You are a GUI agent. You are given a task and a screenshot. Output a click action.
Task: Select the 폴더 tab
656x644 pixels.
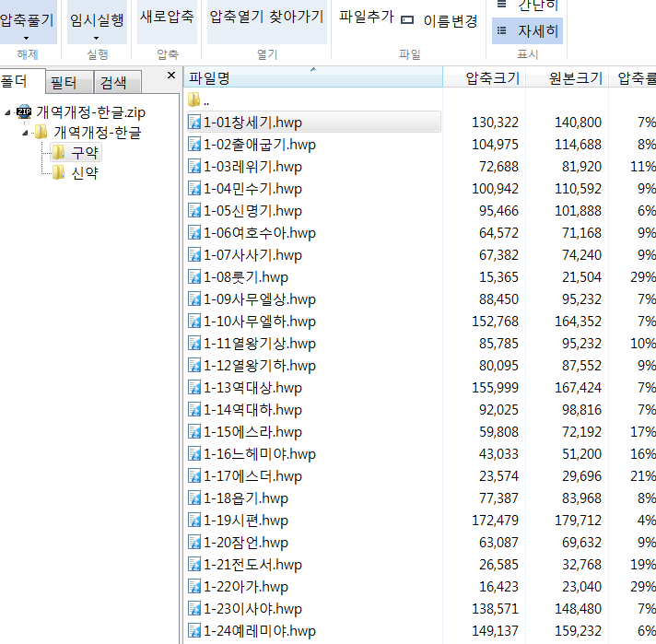click(21, 81)
